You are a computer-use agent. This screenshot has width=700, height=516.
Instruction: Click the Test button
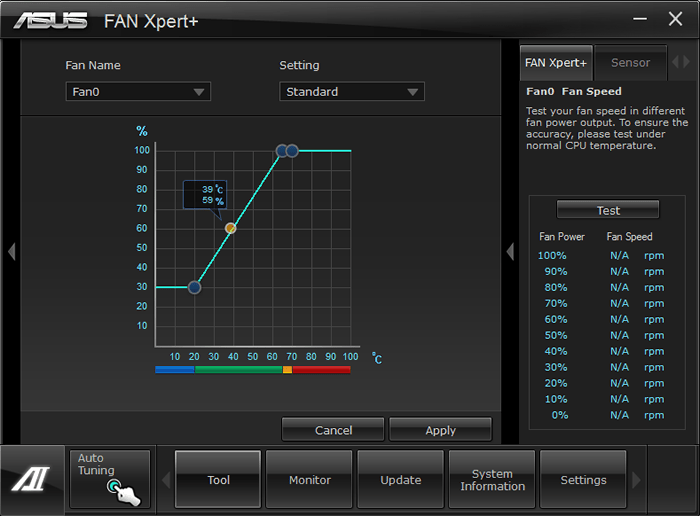608,209
